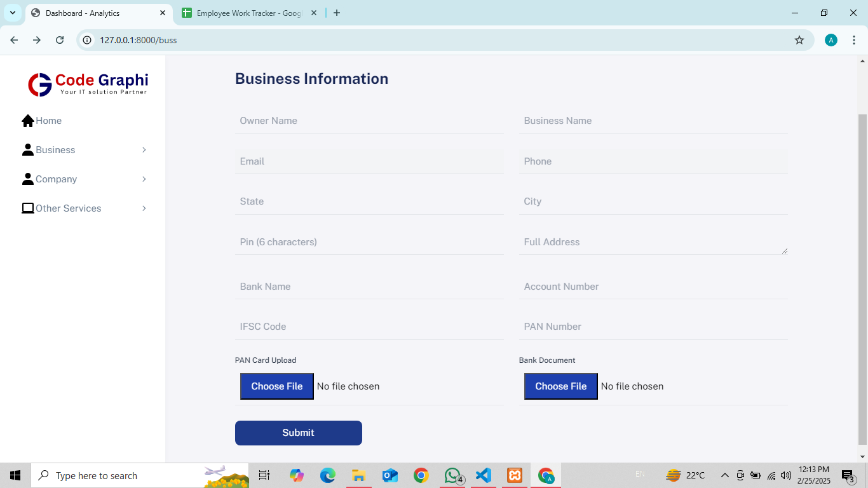Open a new browser tab

click(337, 13)
